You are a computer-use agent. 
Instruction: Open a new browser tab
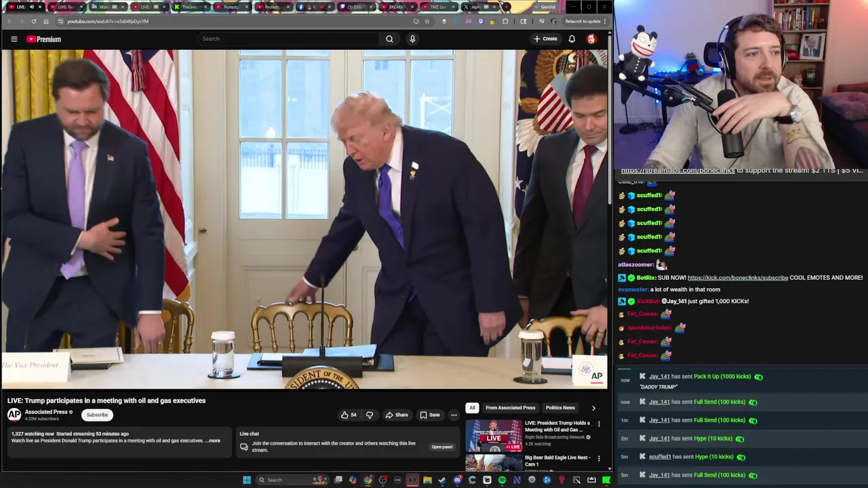tap(507, 7)
